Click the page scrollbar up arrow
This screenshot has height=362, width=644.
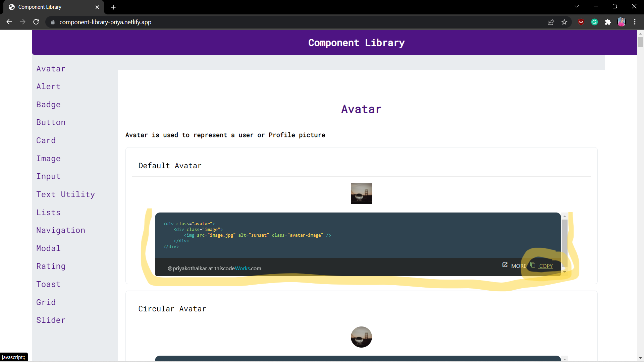pyautogui.click(x=640, y=33)
